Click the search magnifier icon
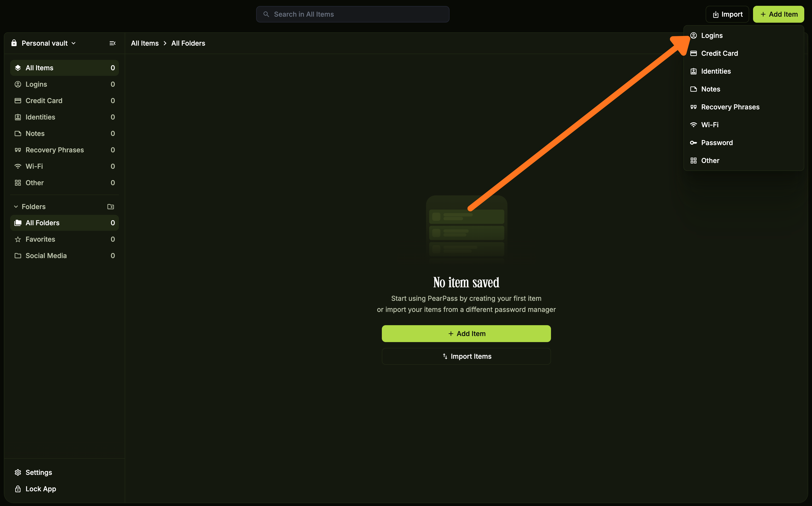Image resolution: width=812 pixels, height=506 pixels. 266,14
